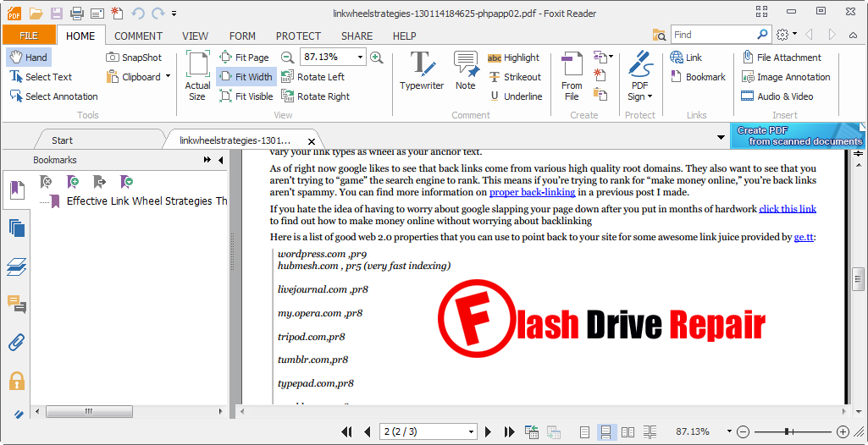The width and height of the screenshot is (868, 445).
Task: Follow the 'click this link' hyperlink
Action: pos(788,209)
